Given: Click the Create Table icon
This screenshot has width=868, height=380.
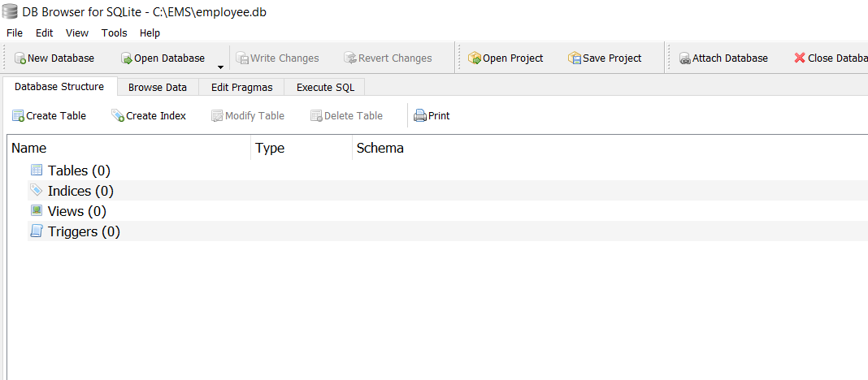Looking at the screenshot, I should (x=18, y=116).
